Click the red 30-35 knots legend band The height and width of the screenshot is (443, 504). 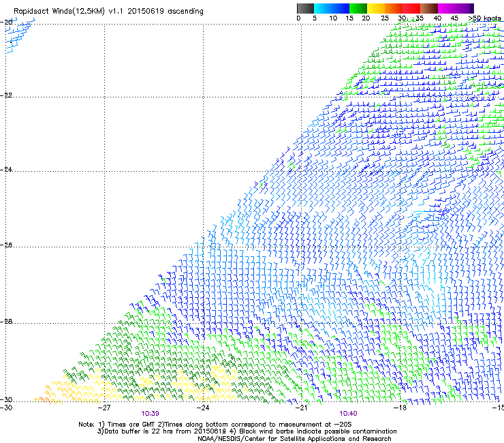tap(411, 8)
